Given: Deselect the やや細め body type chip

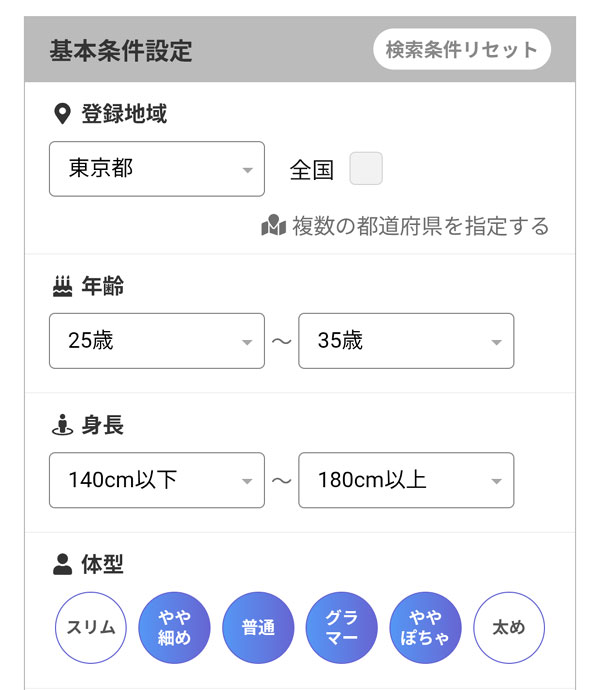Looking at the screenshot, I should [174, 629].
